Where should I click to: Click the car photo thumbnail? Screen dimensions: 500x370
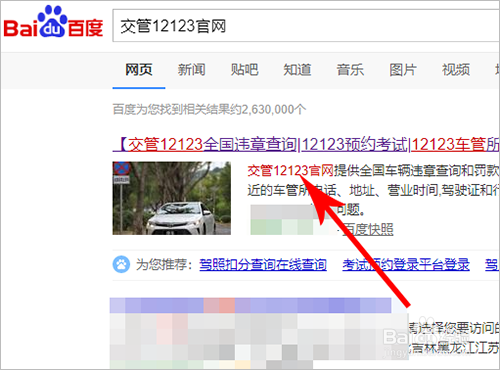[x=171, y=198]
